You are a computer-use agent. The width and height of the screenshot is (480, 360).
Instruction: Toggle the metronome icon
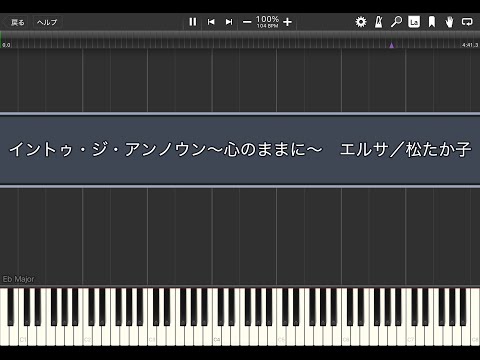379,22
